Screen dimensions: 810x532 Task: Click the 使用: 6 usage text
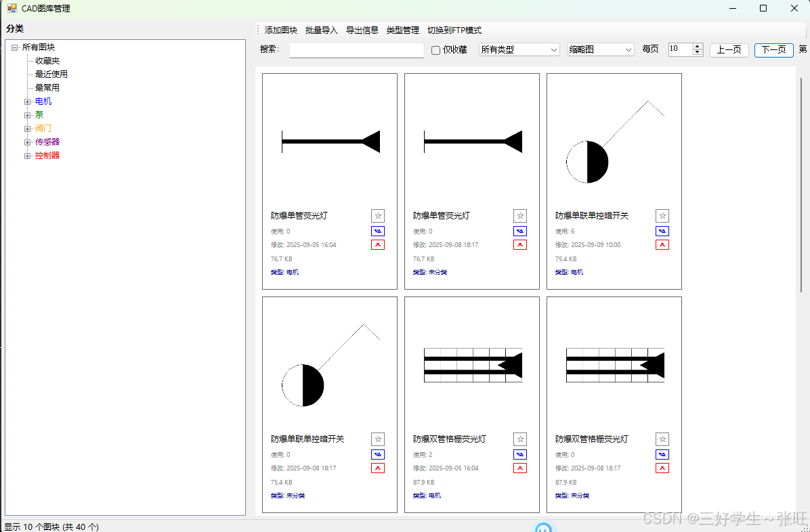(565, 231)
